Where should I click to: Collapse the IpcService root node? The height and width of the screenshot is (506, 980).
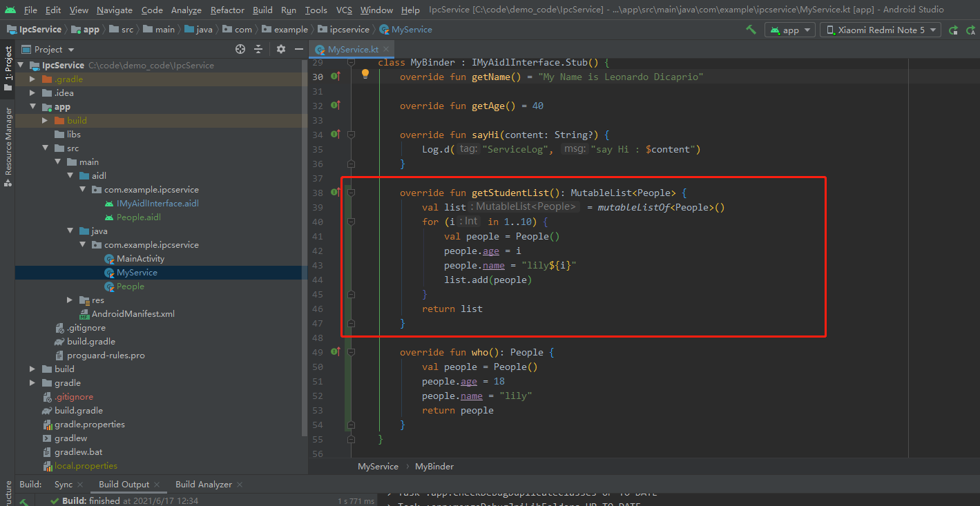point(21,65)
